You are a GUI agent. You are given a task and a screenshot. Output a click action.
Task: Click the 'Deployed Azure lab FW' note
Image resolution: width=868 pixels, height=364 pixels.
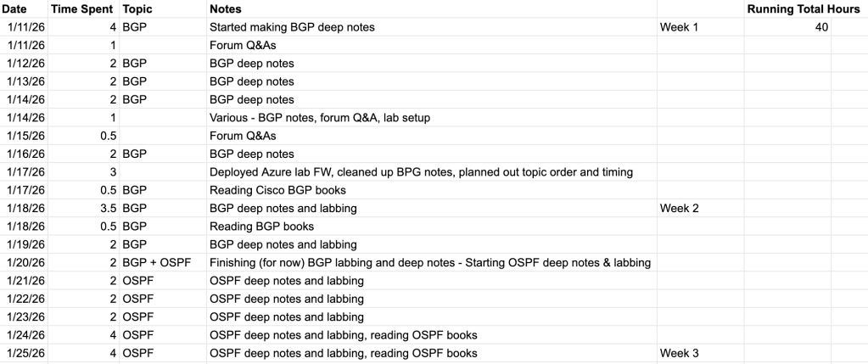point(421,172)
